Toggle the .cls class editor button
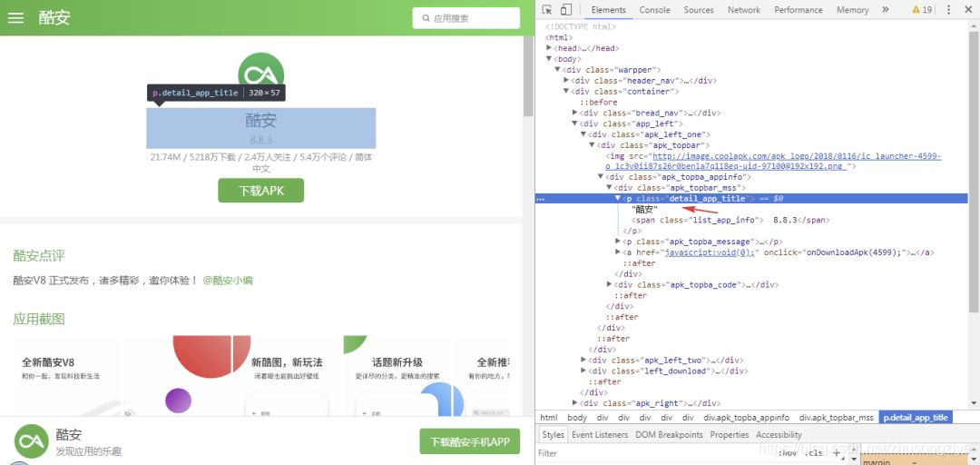This screenshot has height=465, width=980. point(814,453)
